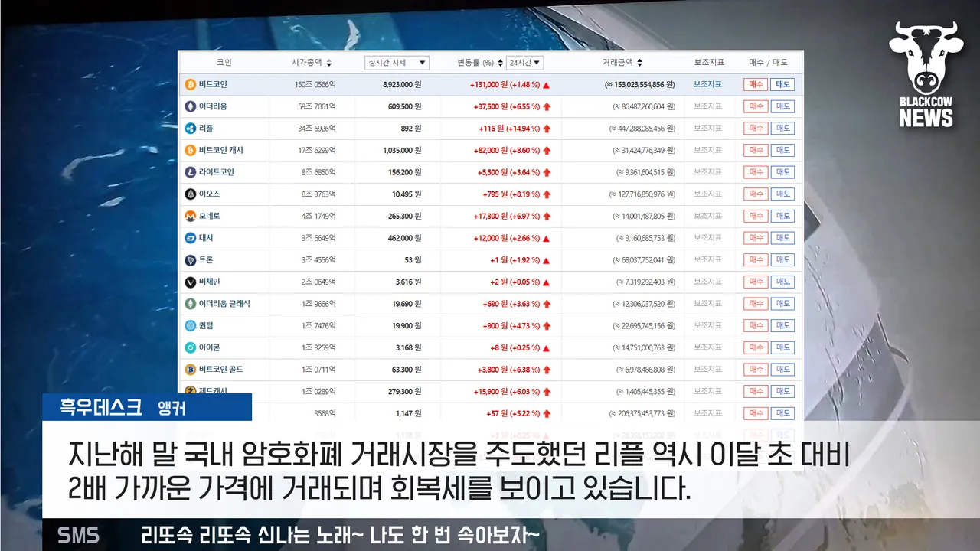Click 매수 in the 비트코인 골드 row

[756, 370]
